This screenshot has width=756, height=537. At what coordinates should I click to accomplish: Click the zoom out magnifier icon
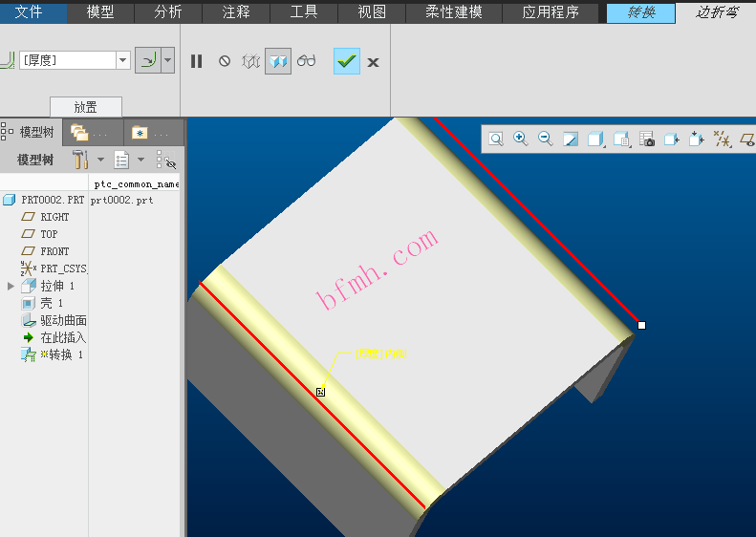click(546, 140)
